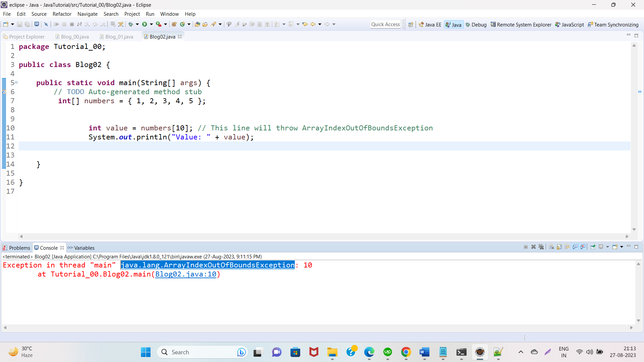Click the Open Perspective icon
The image size is (644, 362).
[411, 24]
